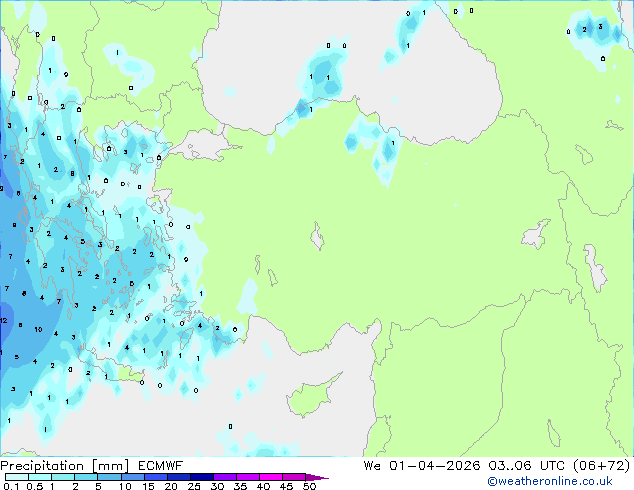This screenshot has width=634, height=490.
Task: Pick the 45–50 mm legend color swatch
Action: [x=293, y=477]
